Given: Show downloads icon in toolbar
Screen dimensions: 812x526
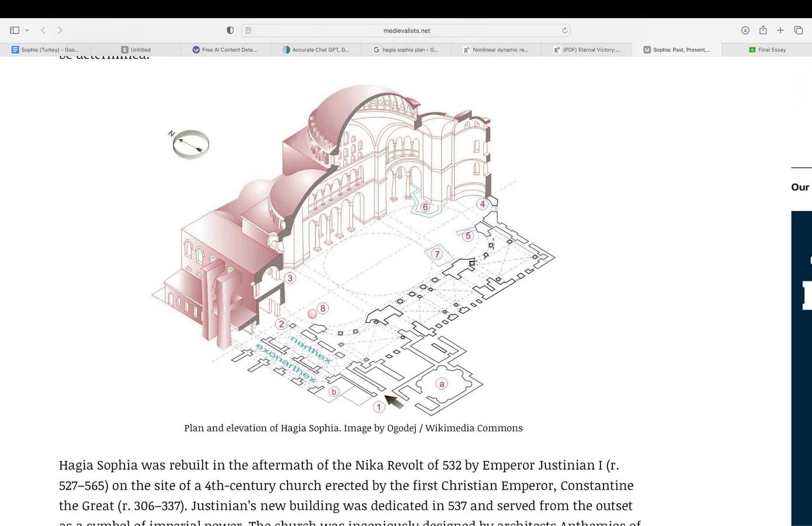Looking at the screenshot, I should pos(745,30).
